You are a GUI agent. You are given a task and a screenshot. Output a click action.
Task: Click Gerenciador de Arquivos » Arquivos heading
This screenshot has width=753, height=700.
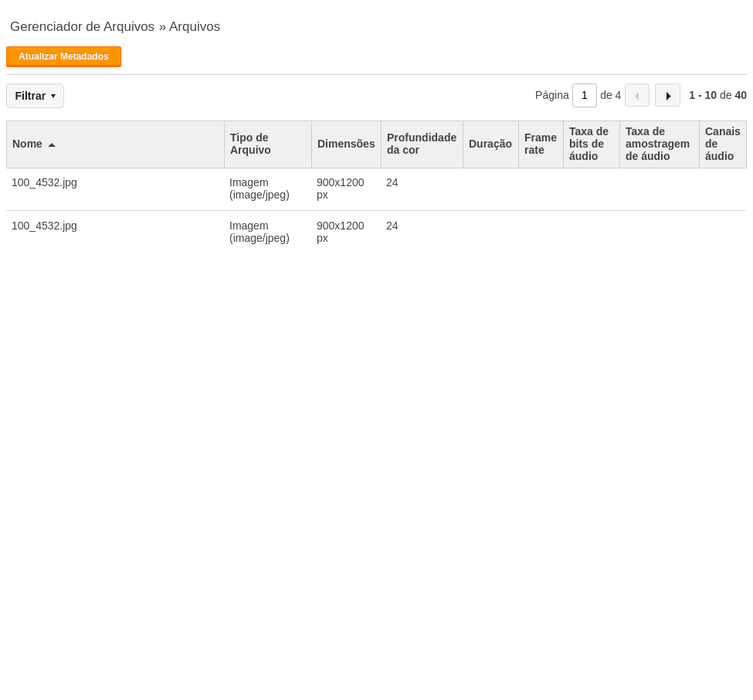[x=115, y=26]
